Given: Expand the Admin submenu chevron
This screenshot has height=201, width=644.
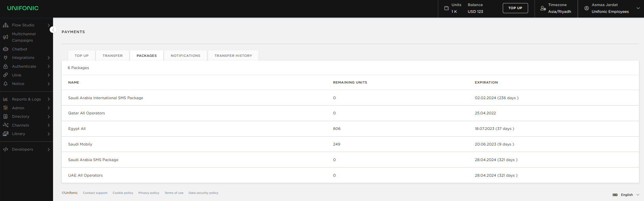Looking at the screenshot, I should pyautogui.click(x=49, y=108).
